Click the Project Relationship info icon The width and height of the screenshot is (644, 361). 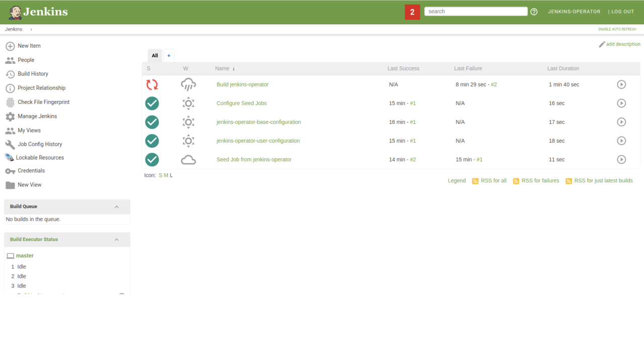10,88
